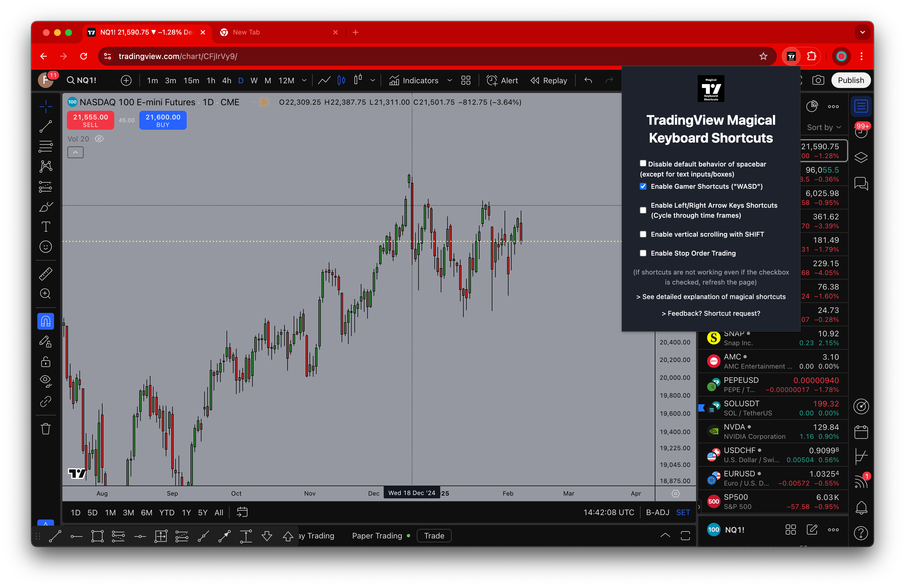Add symbol to compare with plus icon
905x588 pixels.
coord(126,80)
